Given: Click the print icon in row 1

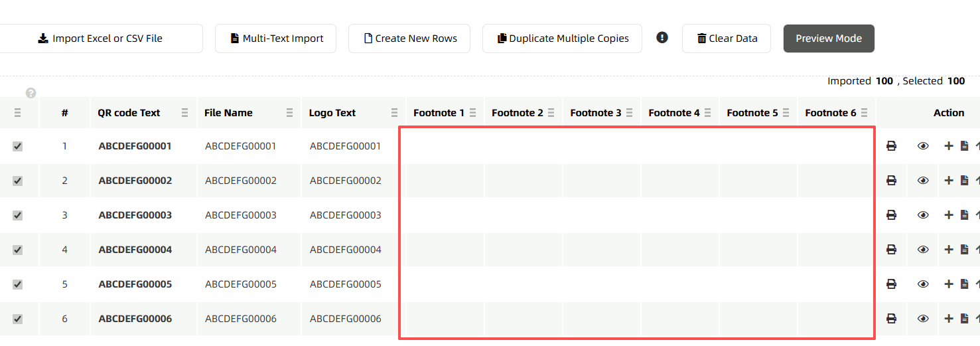Looking at the screenshot, I should (891, 146).
